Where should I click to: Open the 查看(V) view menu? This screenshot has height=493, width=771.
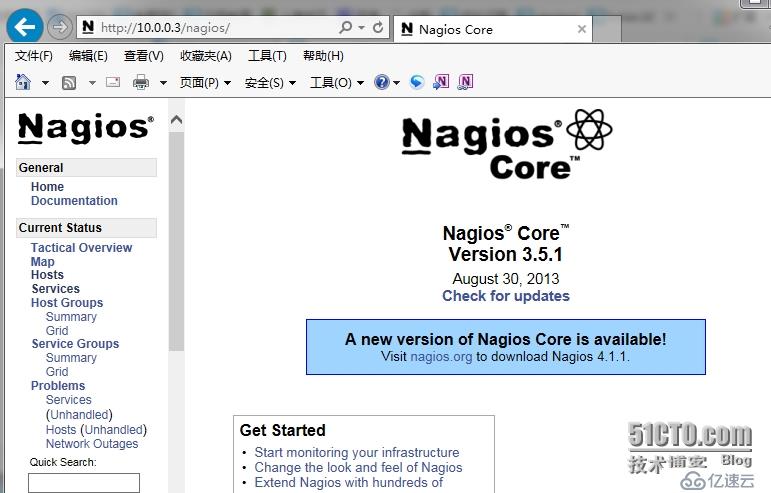(143, 56)
